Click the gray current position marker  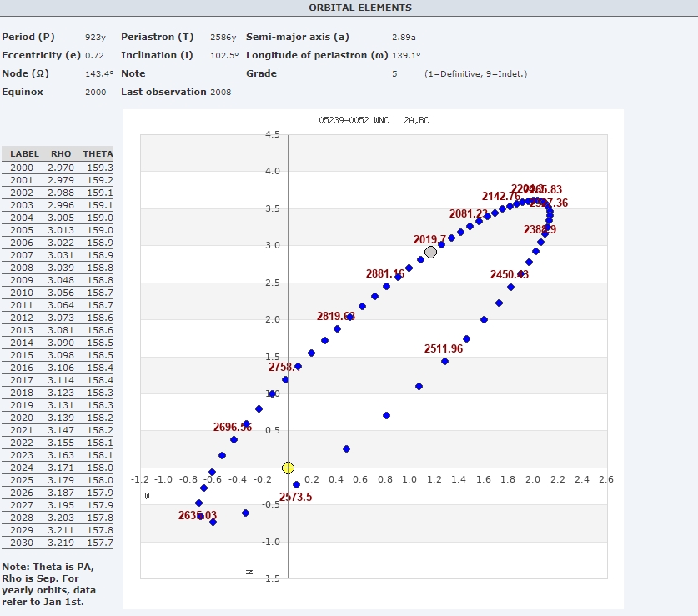tap(430, 252)
